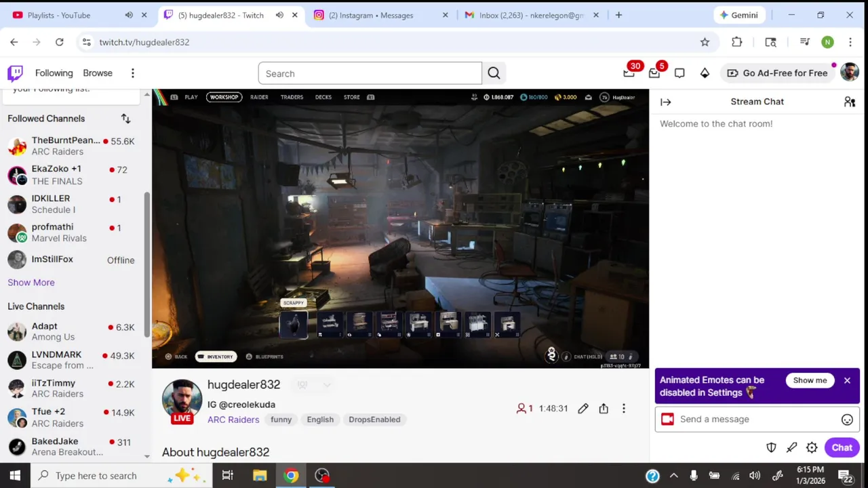Screen dimensions: 868x488
Task: Open the offline ImStillFox channel
Action: pyautogui.click(x=71, y=260)
